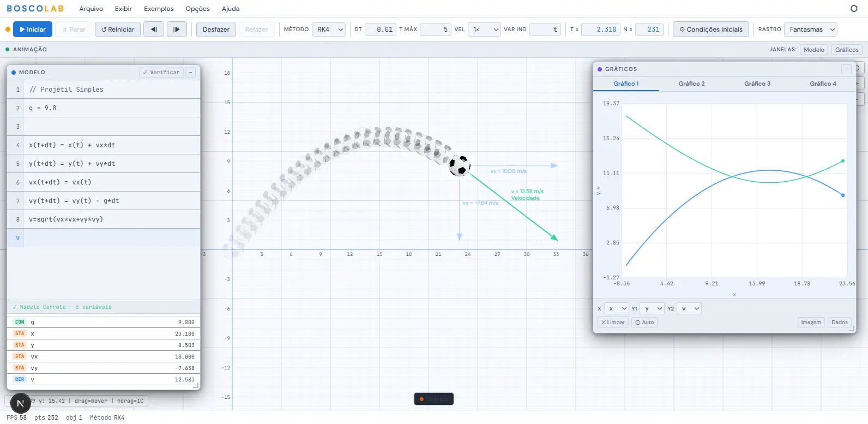Toggle the Modelo window visibility
This screenshot has height=424, width=868.
(813, 50)
